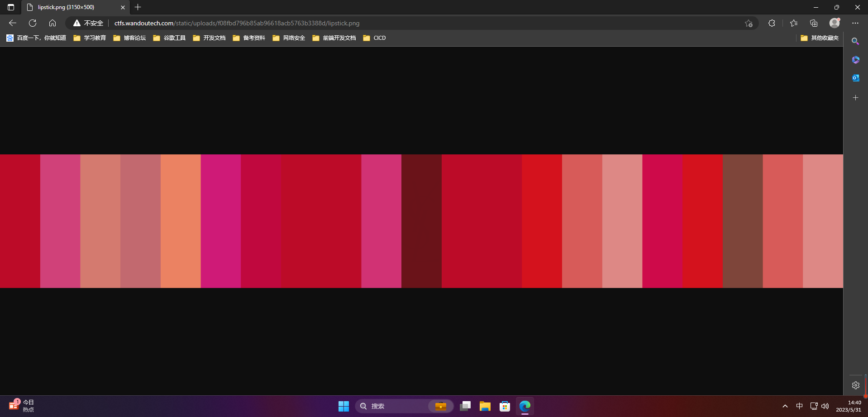Click the magenta color stripe
868x417 pixels.
221,221
